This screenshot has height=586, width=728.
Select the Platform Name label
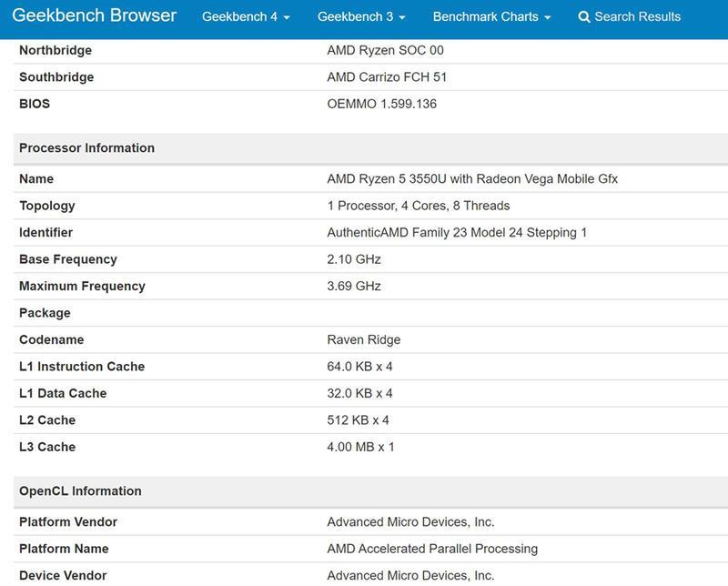(64, 549)
